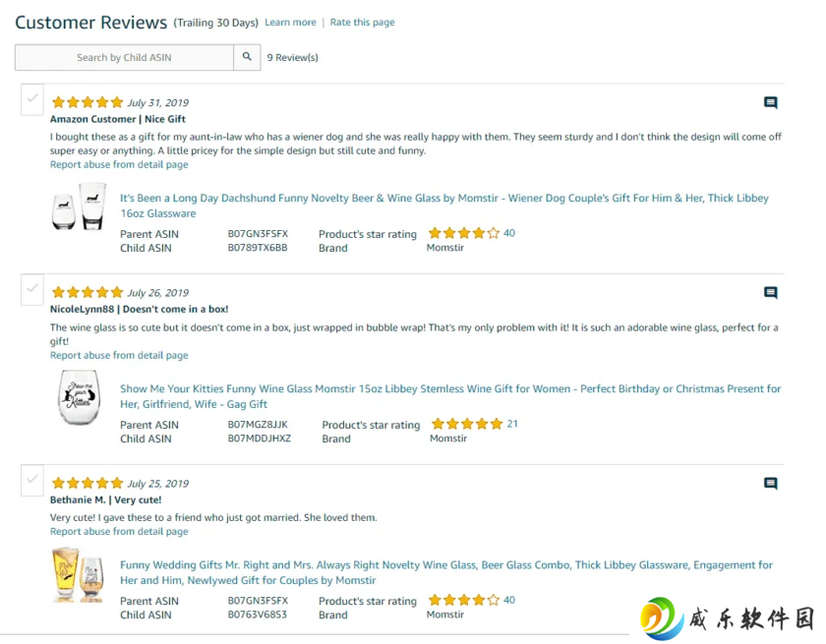Report abuse on the Very cute review
The width and height of the screenshot is (826, 644).
[x=119, y=531]
